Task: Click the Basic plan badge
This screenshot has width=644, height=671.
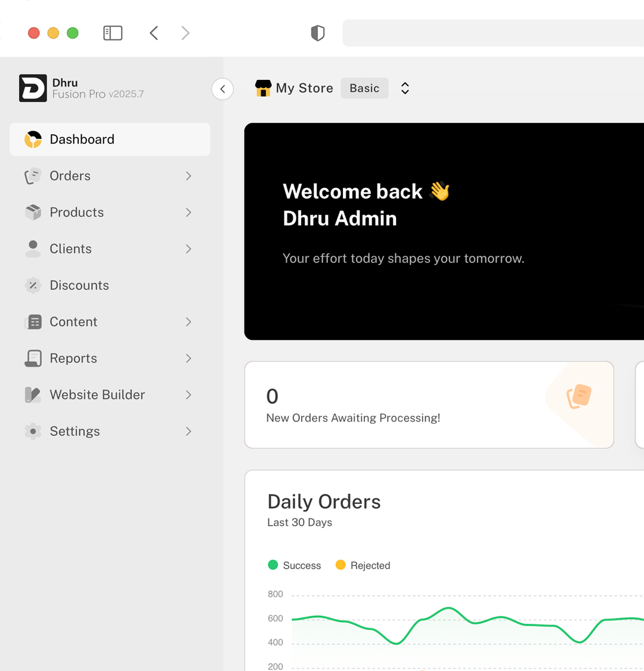Action: pos(364,88)
